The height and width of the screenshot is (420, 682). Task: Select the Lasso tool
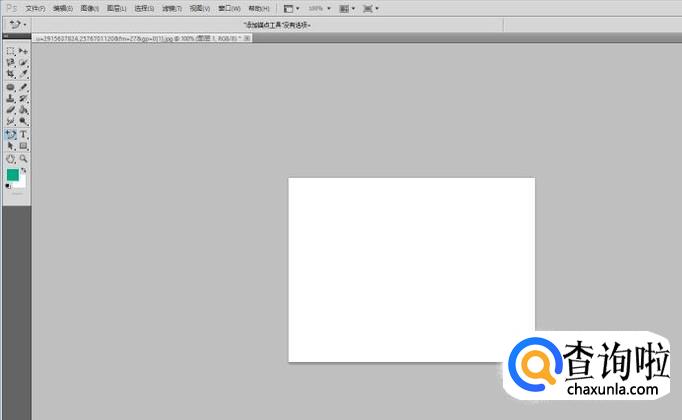pos(10,63)
